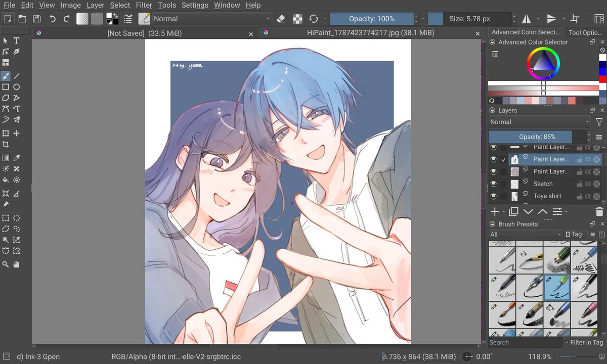Screen dimensions: 607x364
Task: Select the Crop tool
Action: (6, 145)
